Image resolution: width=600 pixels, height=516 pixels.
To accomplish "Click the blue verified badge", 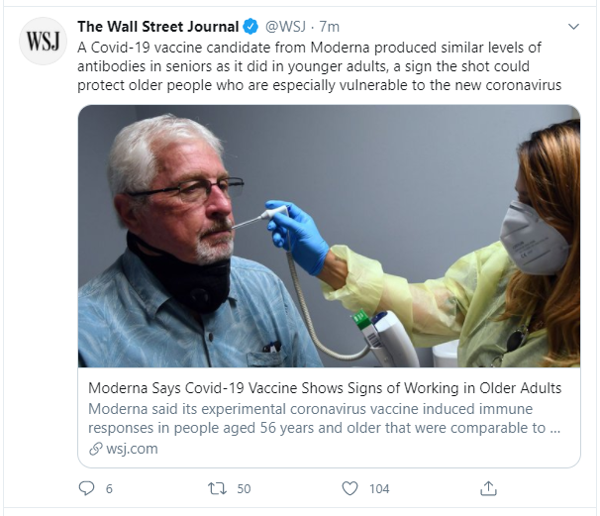I will 251,26.
